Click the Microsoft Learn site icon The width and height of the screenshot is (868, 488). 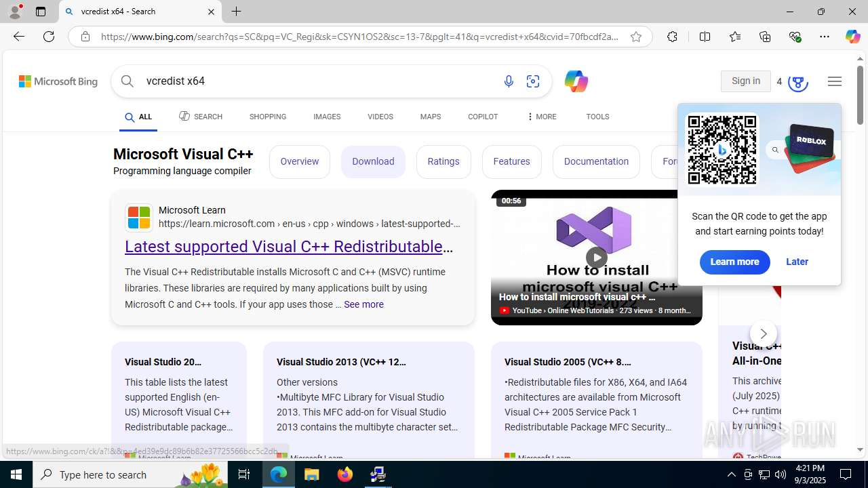point(139,218)
